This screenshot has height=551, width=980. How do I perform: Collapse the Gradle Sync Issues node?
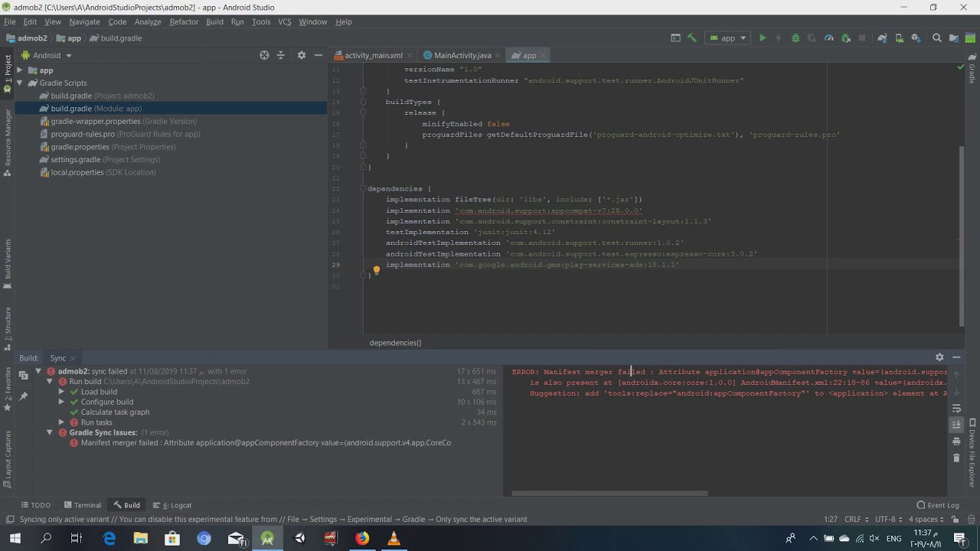coord(50,432)
